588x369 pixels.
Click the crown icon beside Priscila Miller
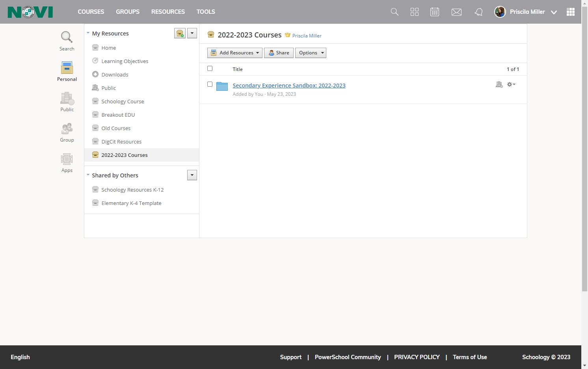pyautogui.click(x=288, y=35)
